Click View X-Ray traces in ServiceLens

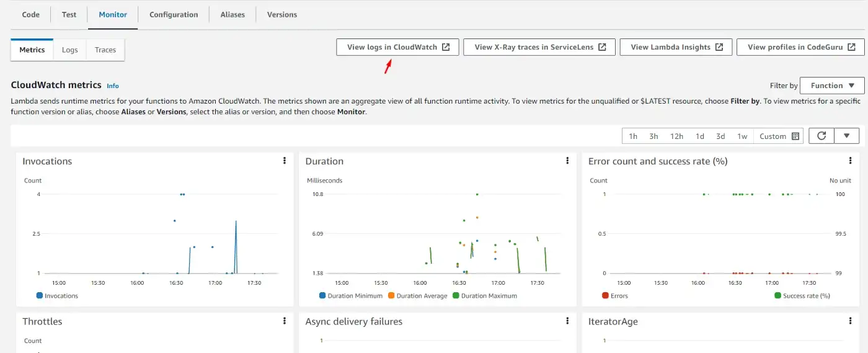[x=539, y=47]
